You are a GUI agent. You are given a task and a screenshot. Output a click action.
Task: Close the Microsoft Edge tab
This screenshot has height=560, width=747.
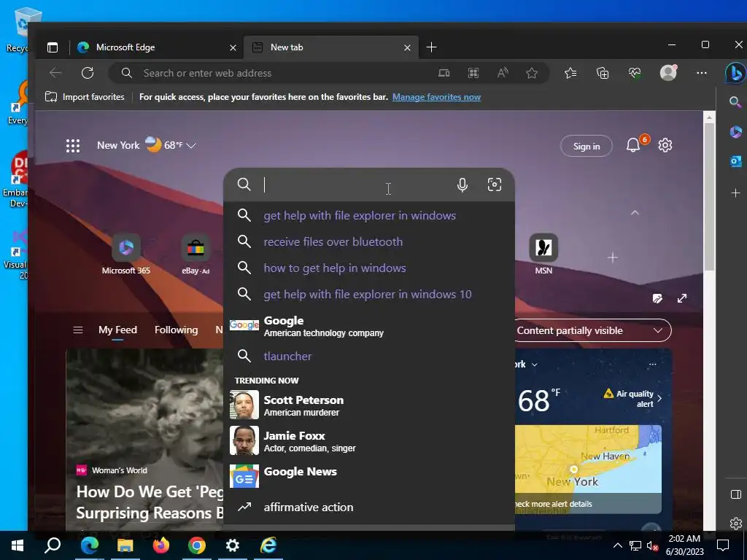tap(233, 47)
